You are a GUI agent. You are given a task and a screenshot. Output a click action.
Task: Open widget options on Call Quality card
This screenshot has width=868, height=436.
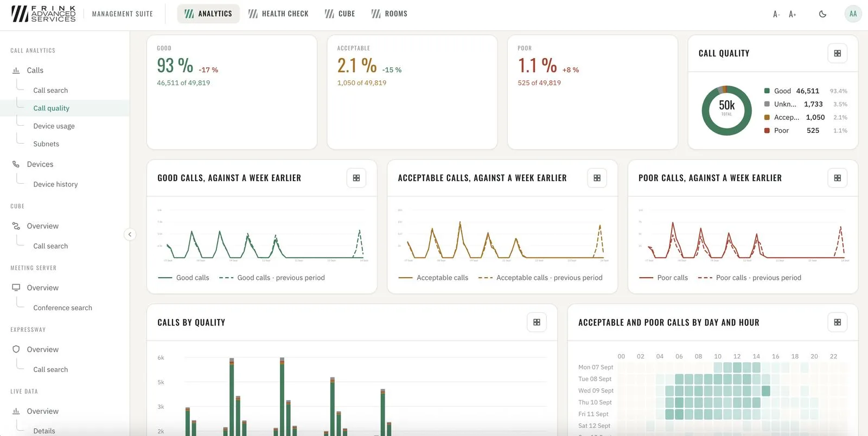click(837, 53)
